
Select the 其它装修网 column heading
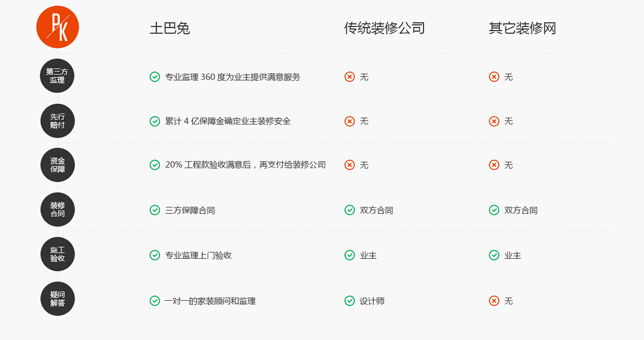522,28
